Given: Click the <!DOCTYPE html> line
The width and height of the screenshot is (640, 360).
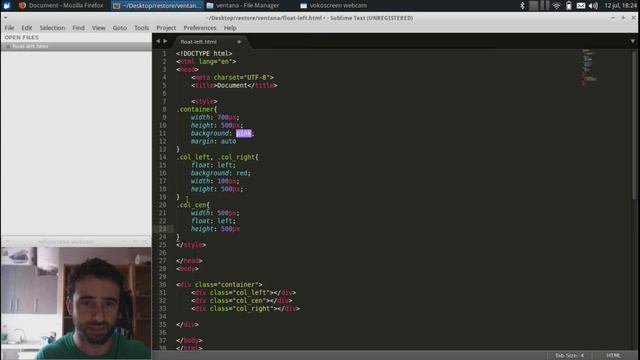Looking at the screenshot, I should coord(204,53).
